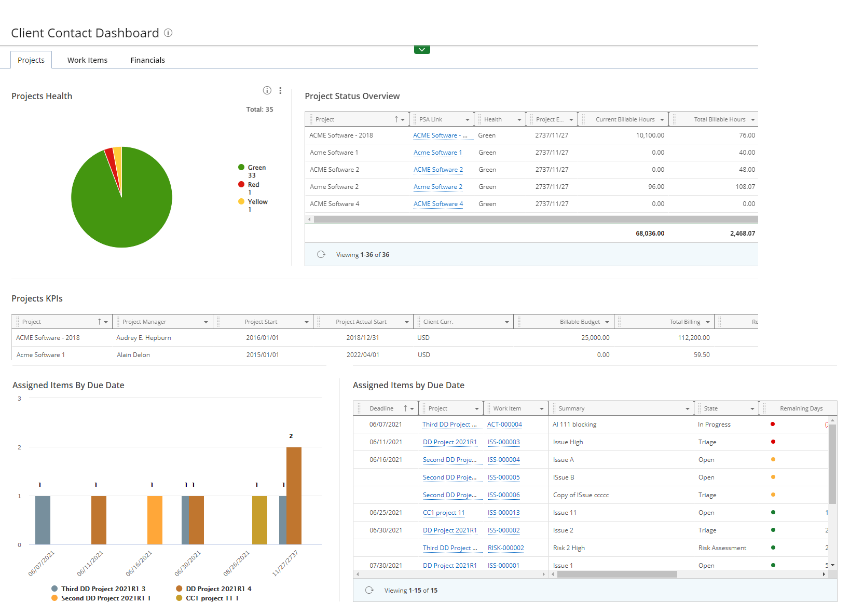
Task: Open the Project Manager column dropdown
Action: point(206,322)
